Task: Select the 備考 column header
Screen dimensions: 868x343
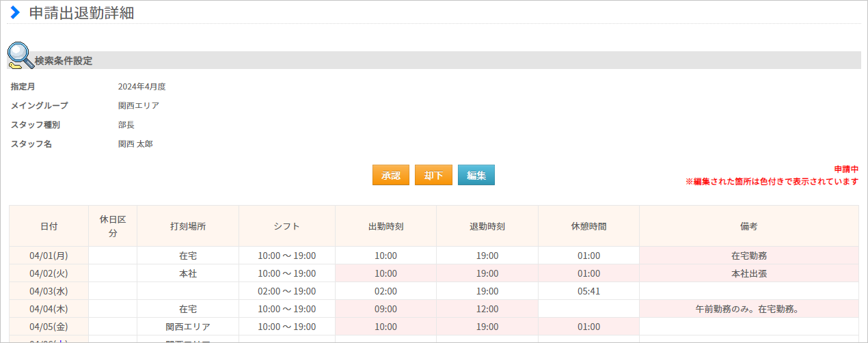Action: point(748,226)
